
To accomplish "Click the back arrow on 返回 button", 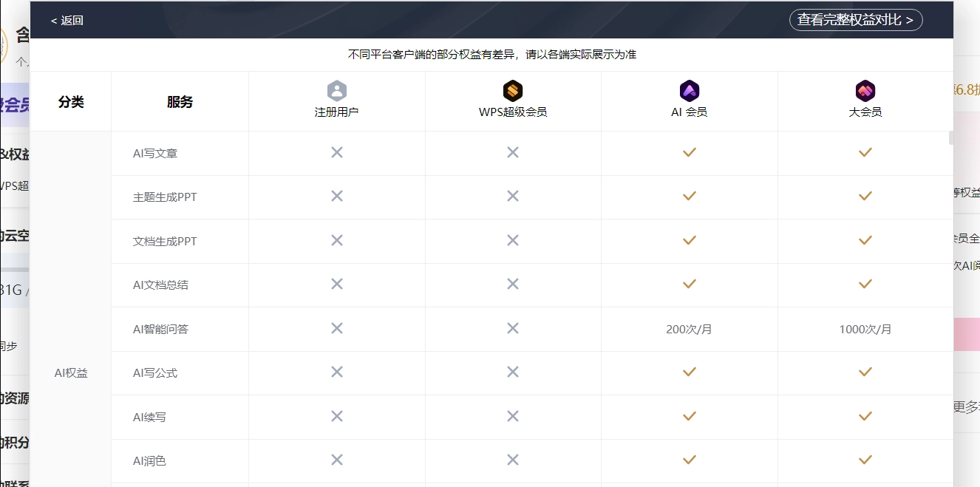I will [x=52, y=20].
